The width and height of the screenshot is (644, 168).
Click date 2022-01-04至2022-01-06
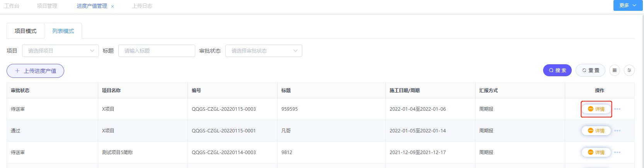pyautogui.click(x=418, y=109)
